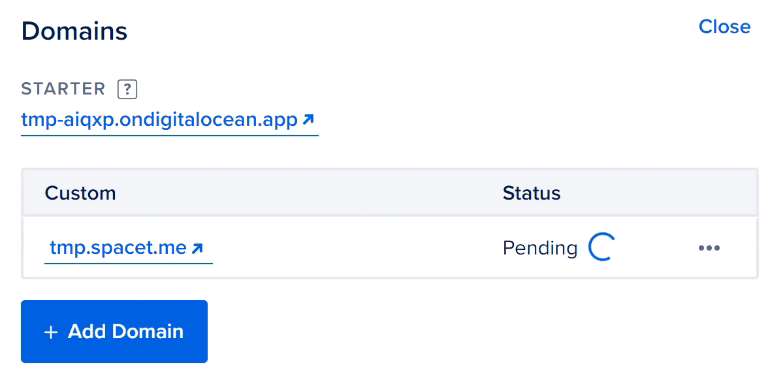Viewport: 768px width, 383px height.
Task: Click the underline beneath the tmp.spacet.me link
Action: pos(128,263)
